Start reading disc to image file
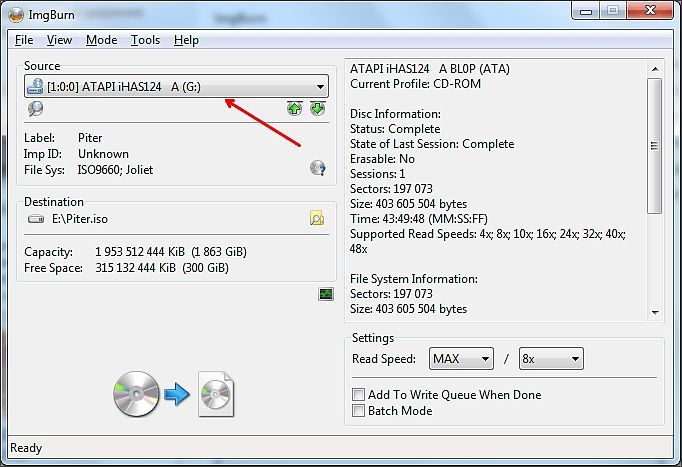Screen dimensions: 682x467 point(174,394)
